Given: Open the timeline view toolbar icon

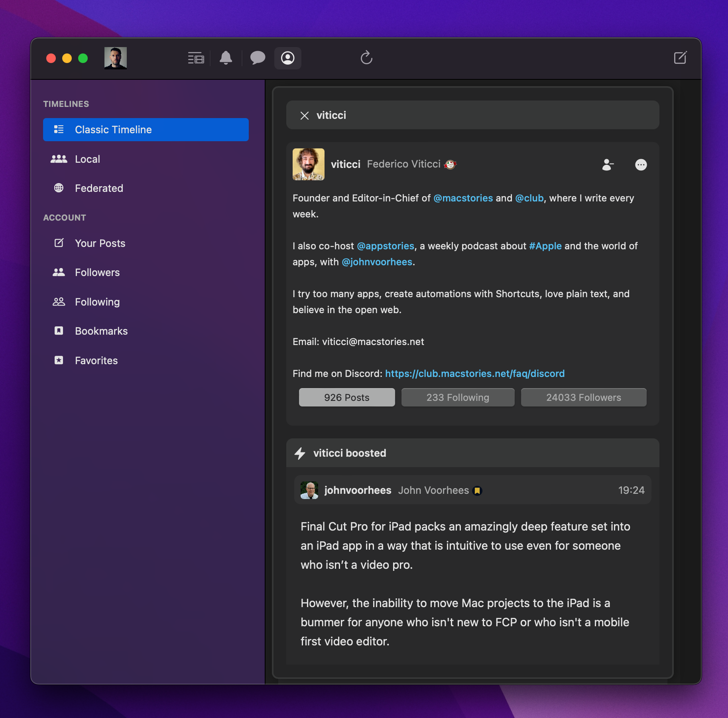Looking at the screenshot, I should point(196,58).
